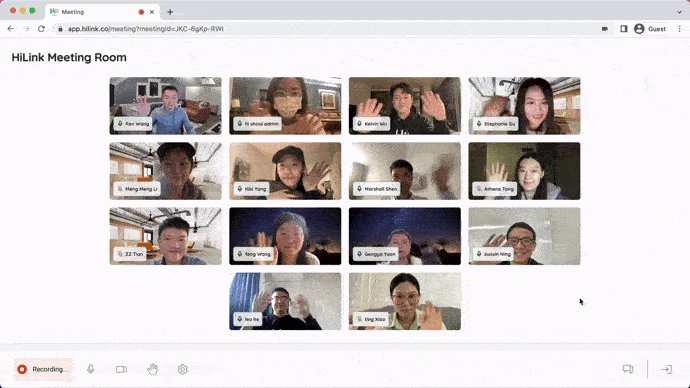This screenshot has width=690, height=388.
Task: Click the mic icon on Rex Wang's label
Action: [x=120, y=124]
